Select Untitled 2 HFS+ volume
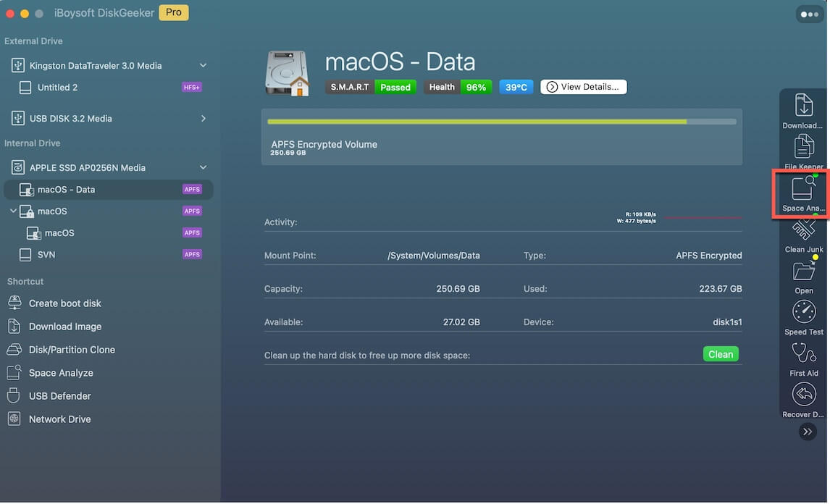830x504 pixels. click(x=57, y=88)
